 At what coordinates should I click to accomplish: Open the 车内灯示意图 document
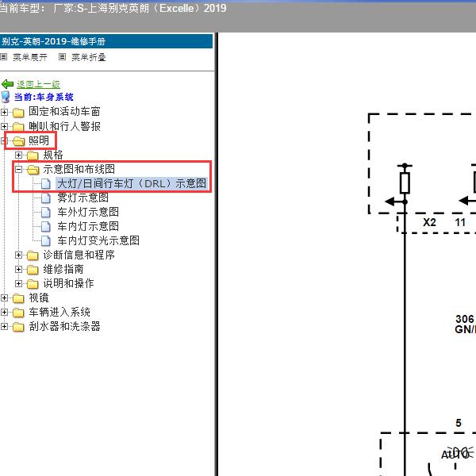point(88,226)
